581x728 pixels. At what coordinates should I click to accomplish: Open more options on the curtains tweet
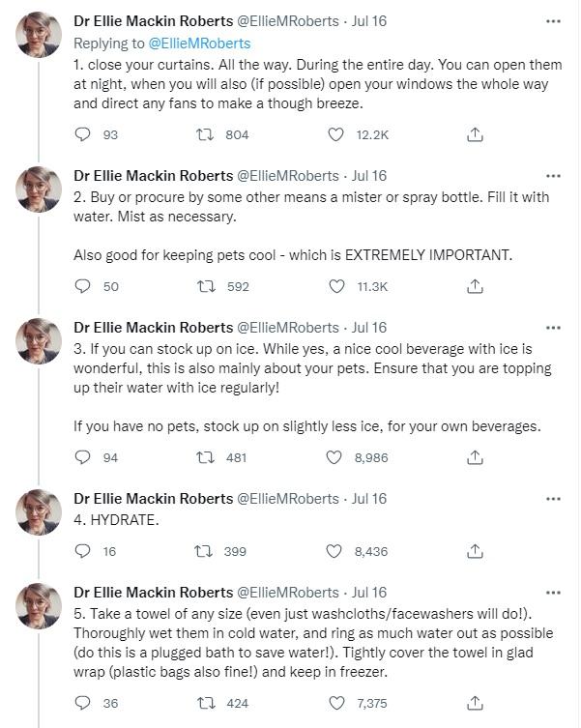pos(553,19)
